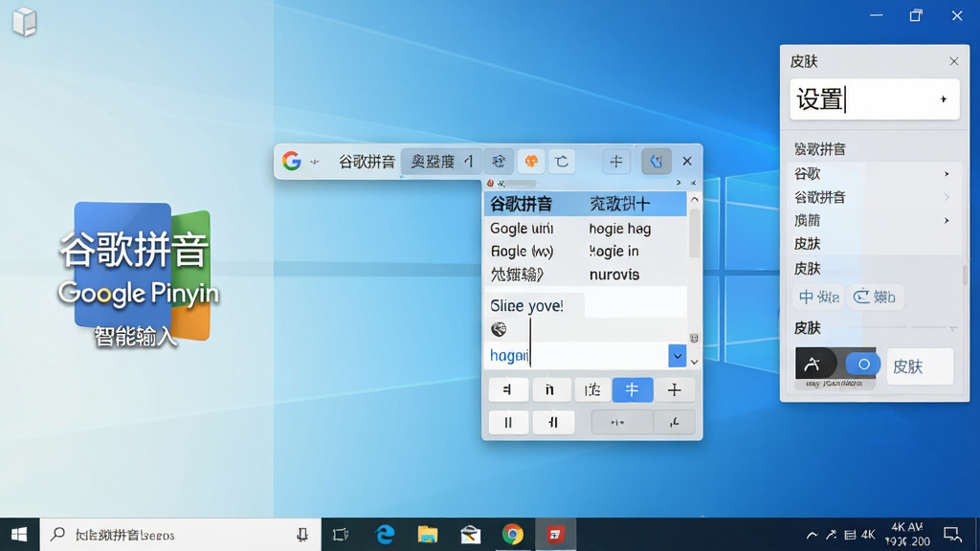Image resolution: width=980 pixels, height=551 pixels.
Task: Click the keypad key labeled n
Action: 549,390
